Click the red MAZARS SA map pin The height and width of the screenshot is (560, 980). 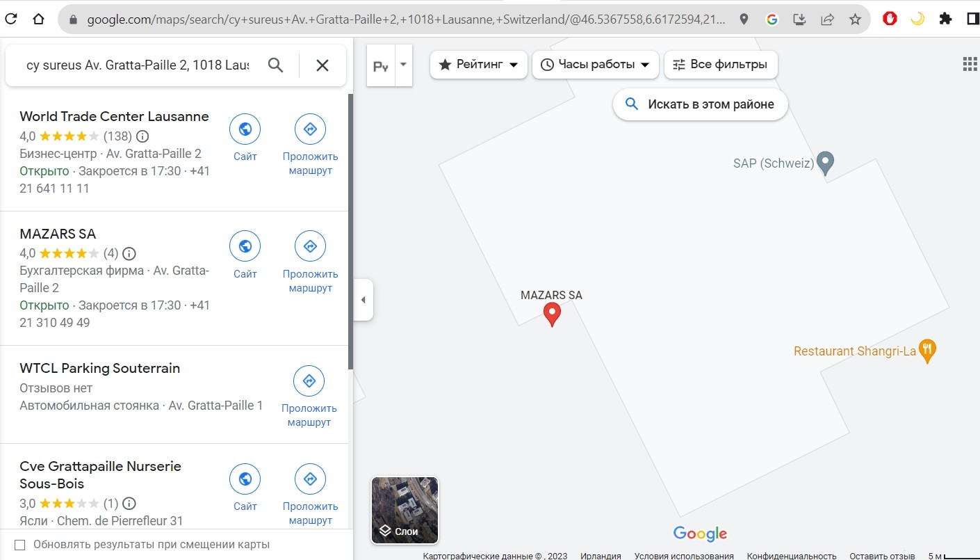[551, 314]
